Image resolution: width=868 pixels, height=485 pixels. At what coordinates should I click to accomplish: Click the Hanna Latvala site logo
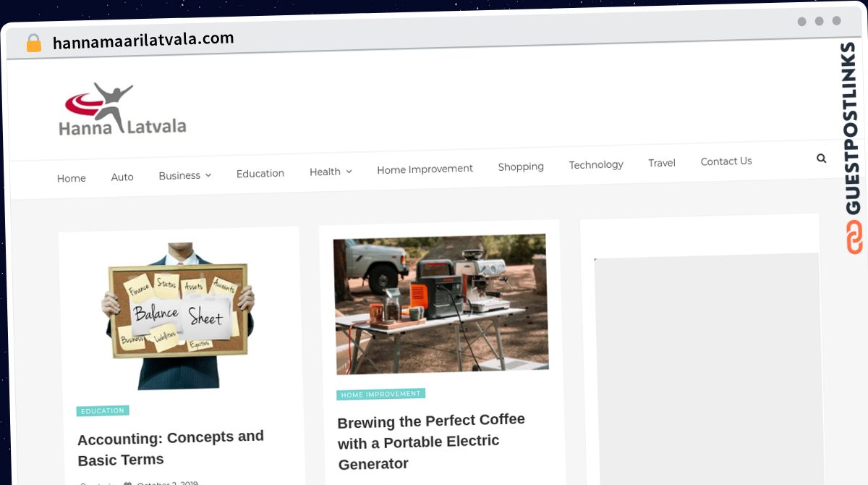coord(122,109)
